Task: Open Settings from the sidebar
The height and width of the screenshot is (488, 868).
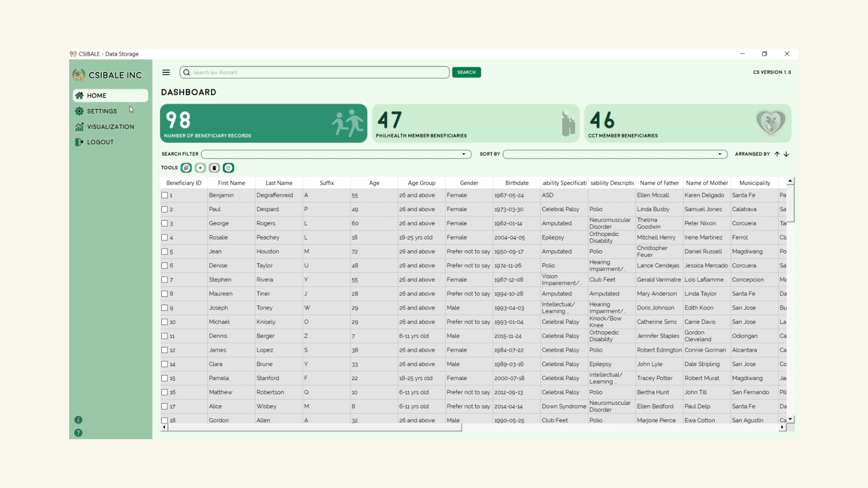Action: click(102, 111)
